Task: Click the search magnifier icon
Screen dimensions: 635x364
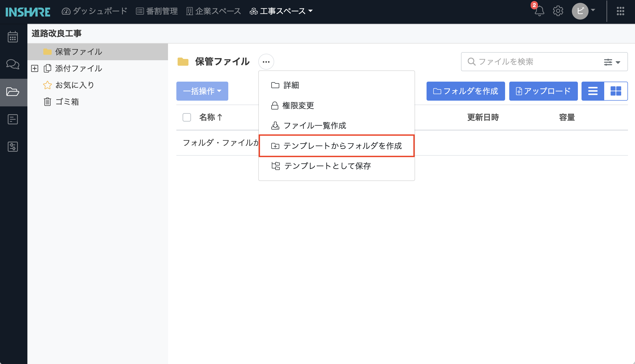Action: pyautogui.click(x=471, y=62)
